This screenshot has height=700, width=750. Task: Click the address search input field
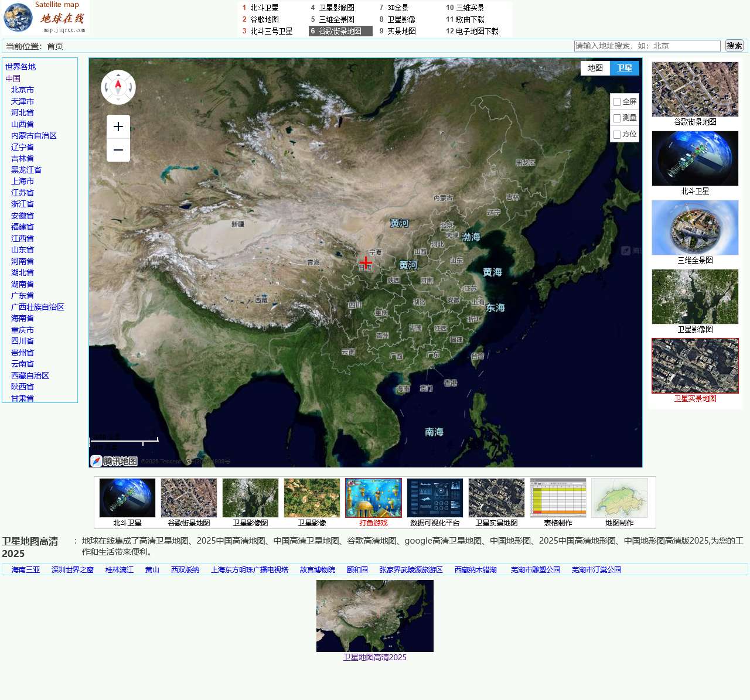tap(647, 45)
